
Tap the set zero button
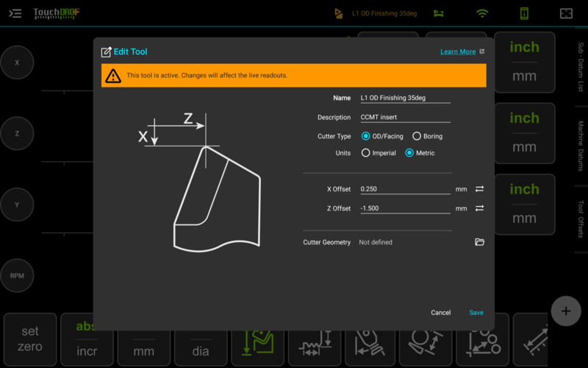coord(30,339)
